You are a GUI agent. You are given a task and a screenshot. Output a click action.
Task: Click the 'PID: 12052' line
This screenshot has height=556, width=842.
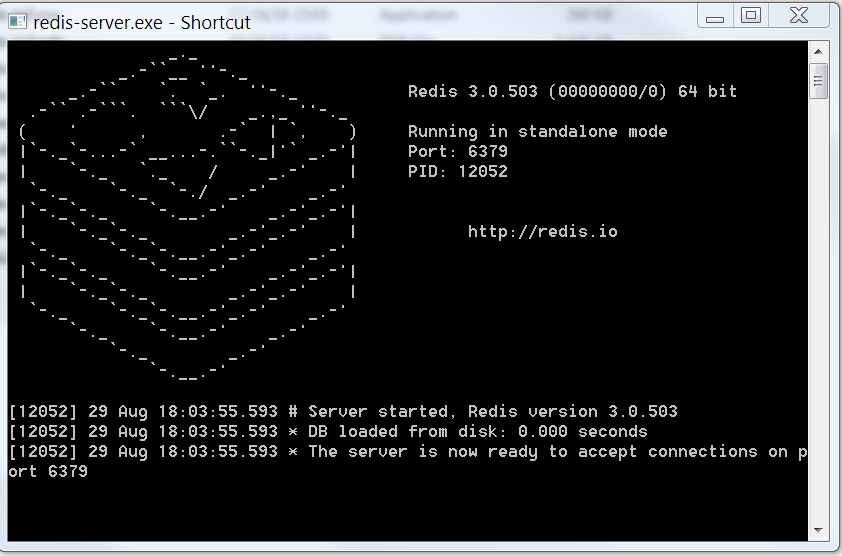tap(458, 171)
